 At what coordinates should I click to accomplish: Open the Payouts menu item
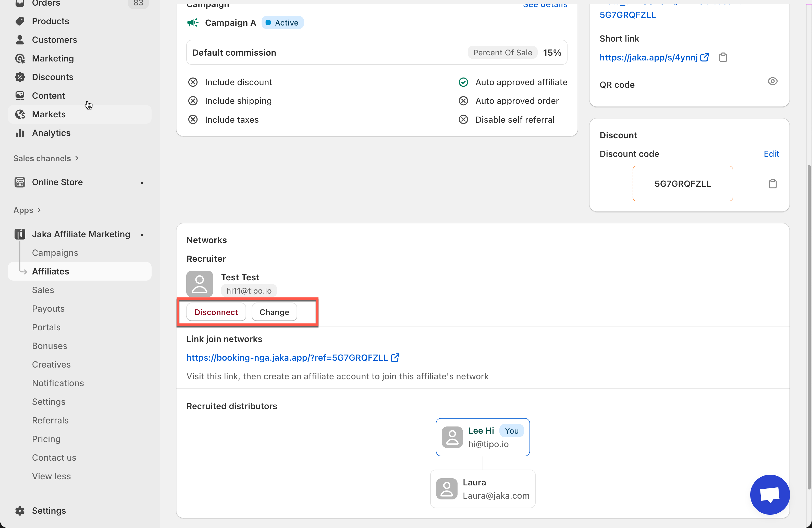point(48,309)
